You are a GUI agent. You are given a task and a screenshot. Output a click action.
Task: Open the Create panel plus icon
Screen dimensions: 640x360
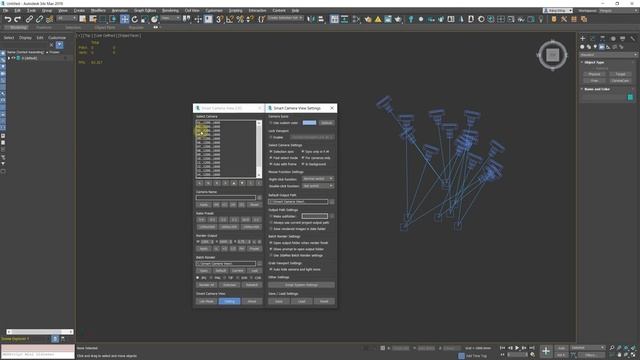point(583,38)
